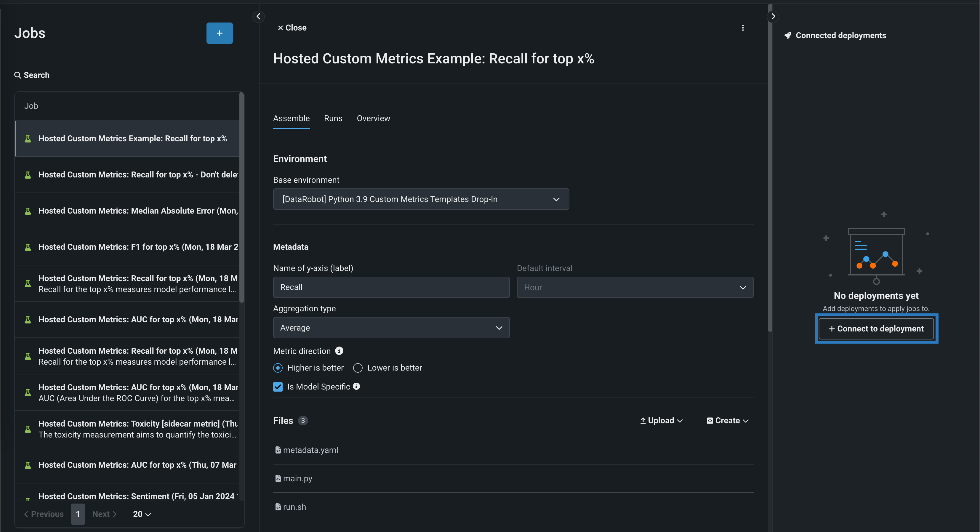Click the Name of y-axis Recall field
Image resolution: width=980 pixels, height=532 pixels.
click(391, 287)
